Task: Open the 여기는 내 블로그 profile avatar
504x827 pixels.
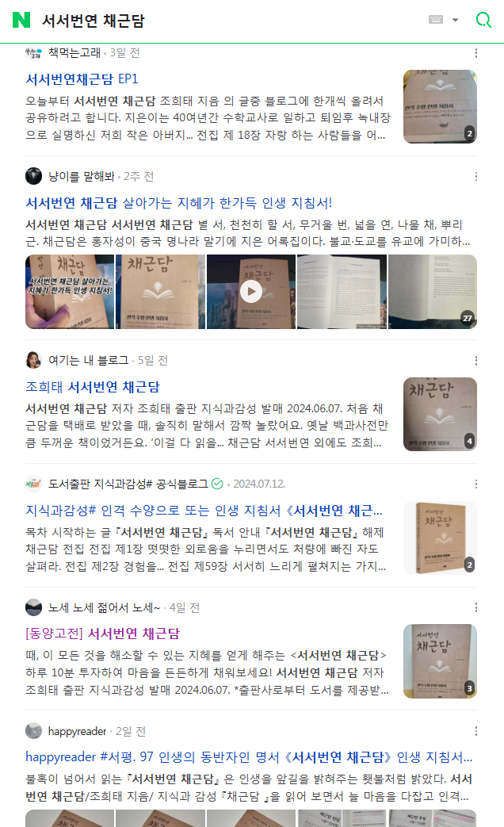Action: 34,360
